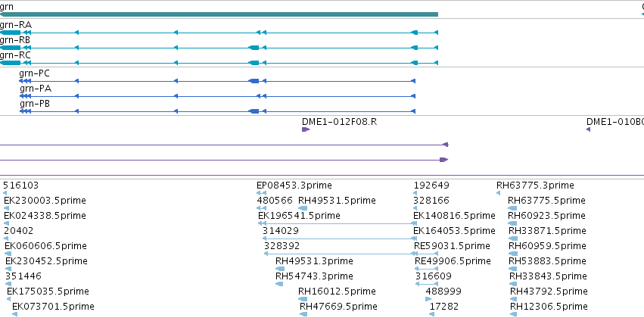Open the grn-PC protein feature label
The image size is (644, 318).
tap(35, 73)
